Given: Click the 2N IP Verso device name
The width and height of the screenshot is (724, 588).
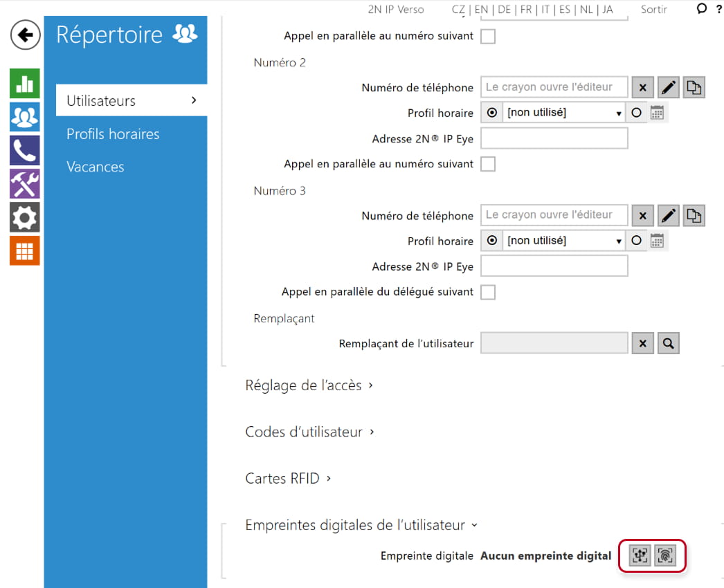Looking at the screenshot, I should coord(396,9).
